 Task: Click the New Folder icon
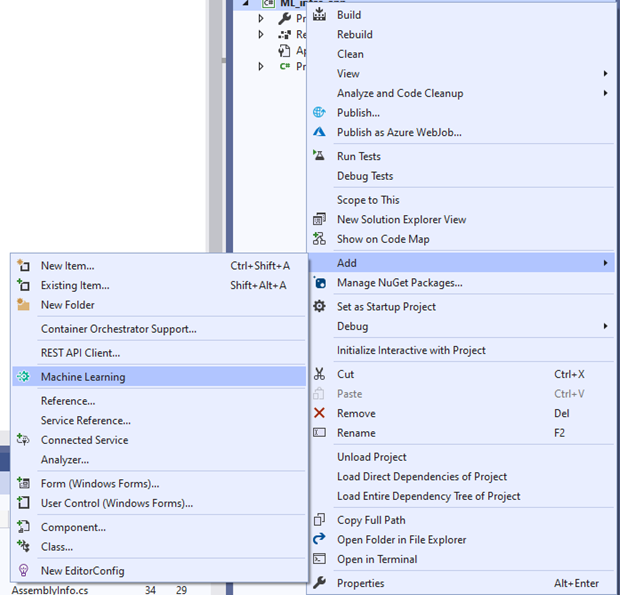(23, 305)
